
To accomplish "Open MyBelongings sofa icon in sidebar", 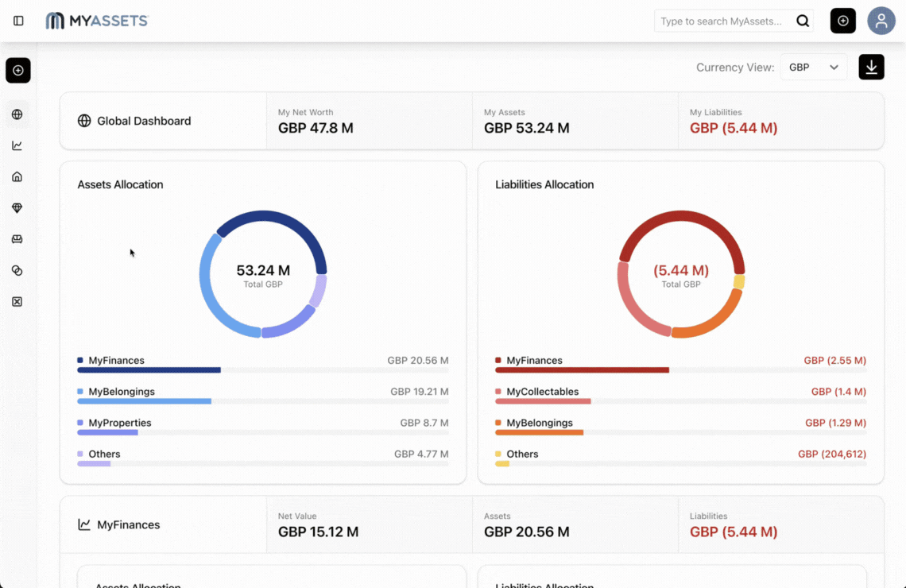I will click(x=17, y=239).
